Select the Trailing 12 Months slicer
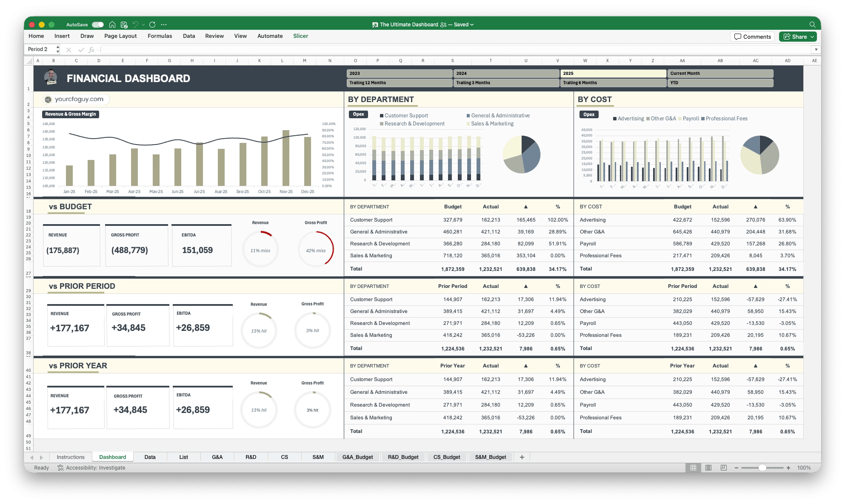 400,83
